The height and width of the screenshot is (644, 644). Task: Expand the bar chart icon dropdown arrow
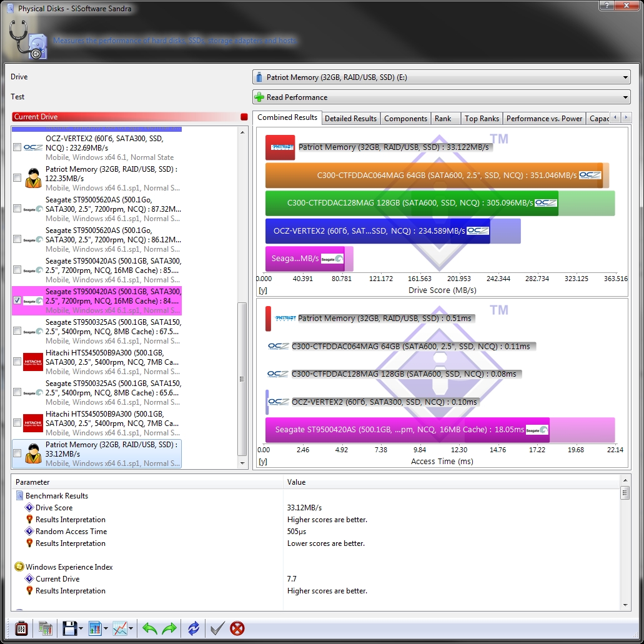[x=106, y=628]
